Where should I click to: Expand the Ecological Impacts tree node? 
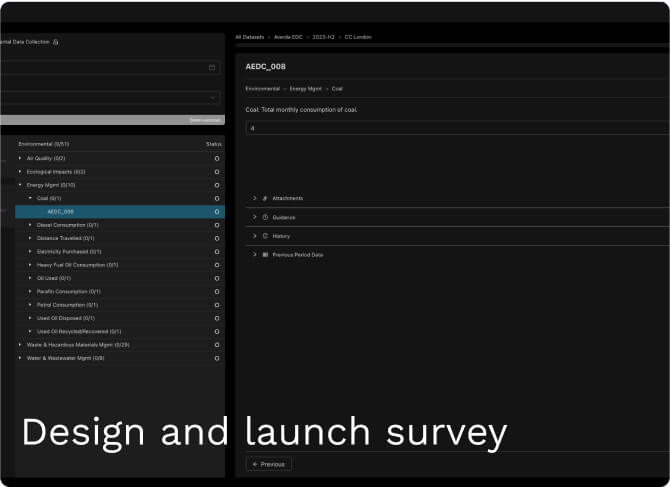point(20,172)
